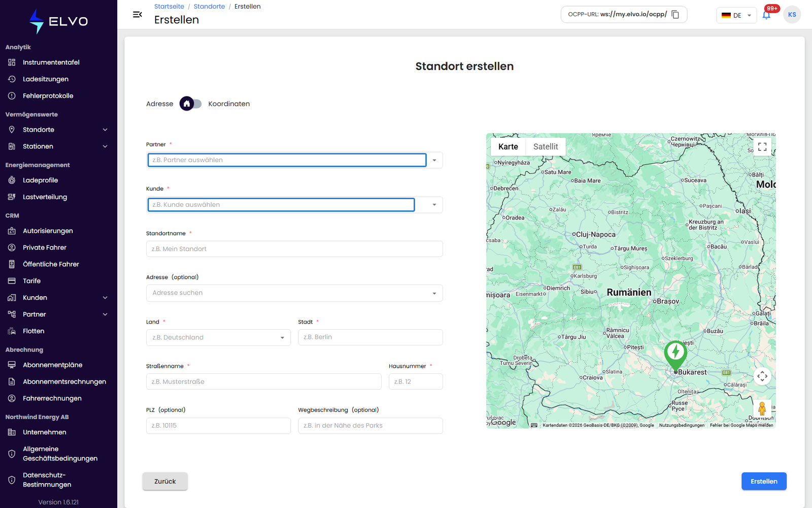The image size is (812, 508).
Task: Click the Tarife card icon
Action: [12, 281]
